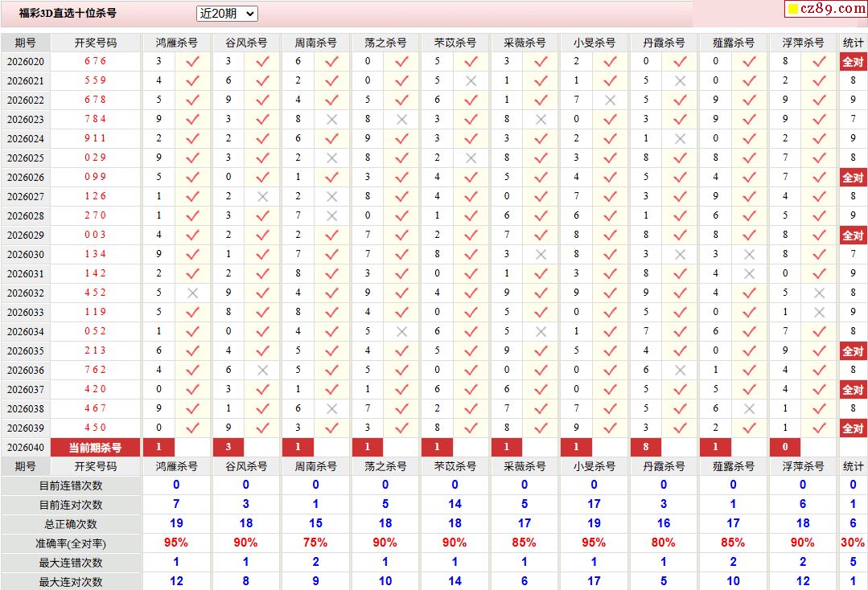Image resolution: width=868 pixels, height=590 pixels.
Task: Click the X mark for 荡之杀号 in row 2026034
Action: coord(402,332)
